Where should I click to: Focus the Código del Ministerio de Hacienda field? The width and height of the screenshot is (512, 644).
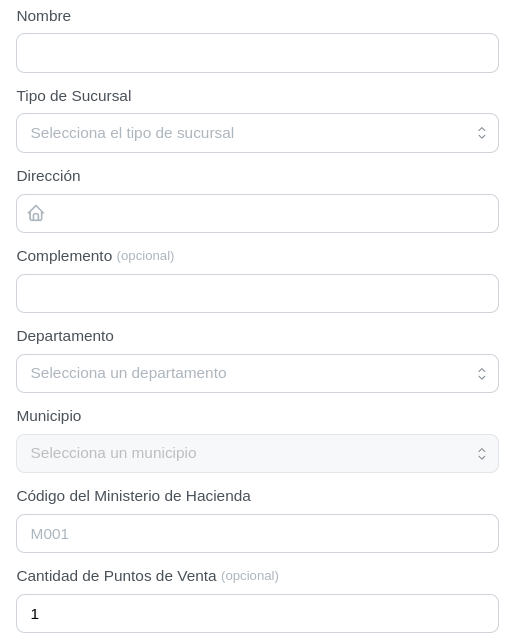point(257,534)
